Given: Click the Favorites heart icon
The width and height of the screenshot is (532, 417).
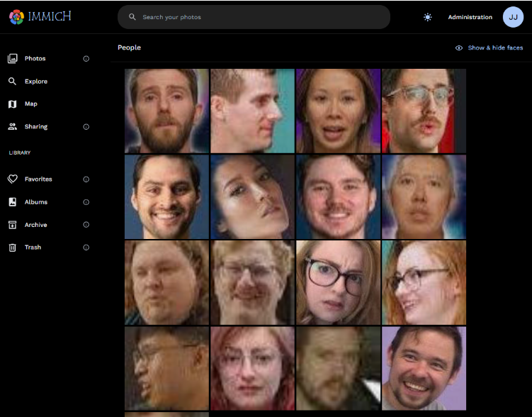Looking at the screenshot, I should [13, 179].
